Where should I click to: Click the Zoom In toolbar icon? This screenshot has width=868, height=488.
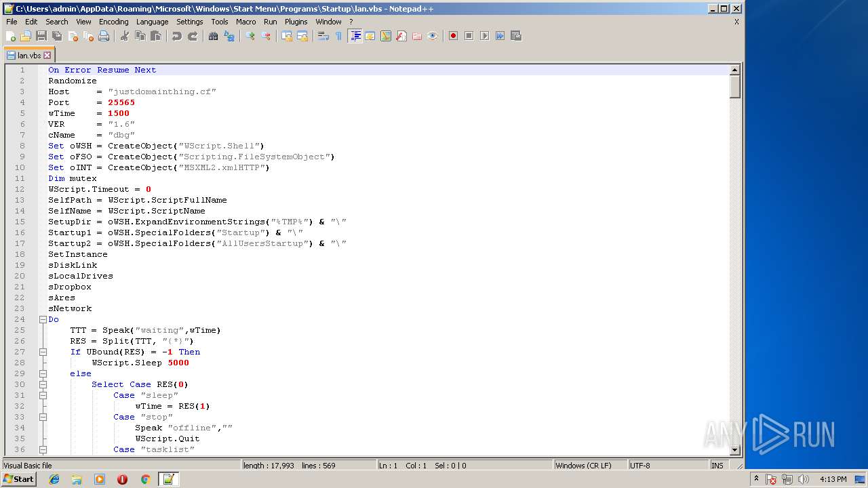[250, 36]
